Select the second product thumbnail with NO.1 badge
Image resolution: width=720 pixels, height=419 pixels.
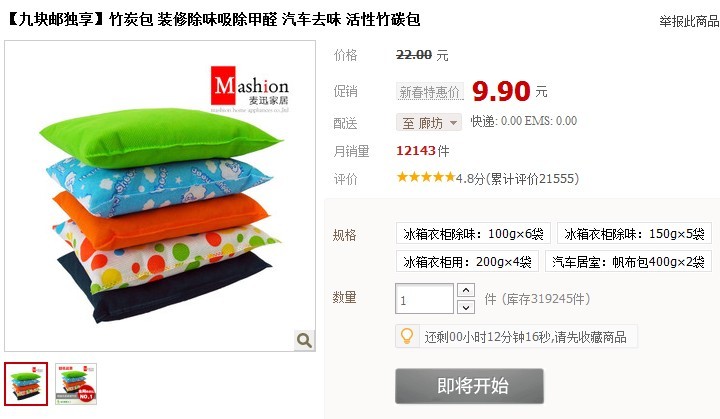point(76,384)
